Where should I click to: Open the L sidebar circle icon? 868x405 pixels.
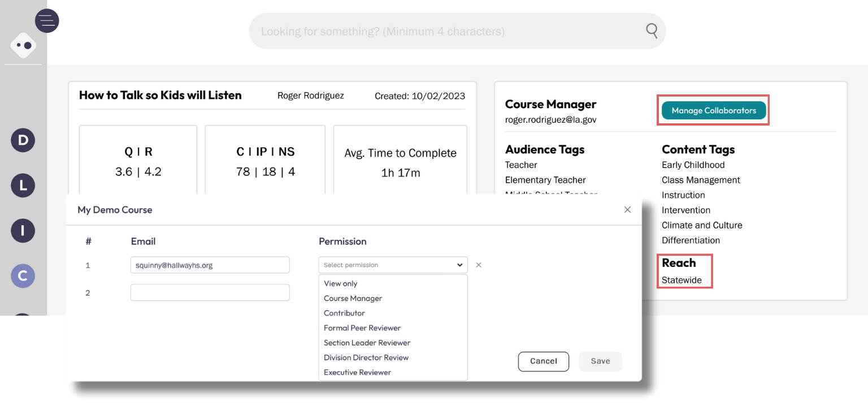tap(23, 186)
